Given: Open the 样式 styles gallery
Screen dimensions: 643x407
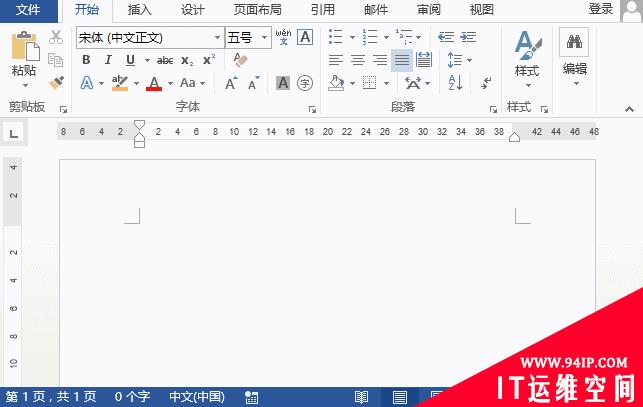Looking at the screenshot, I should pyautogui.click(x=527, y=59).
